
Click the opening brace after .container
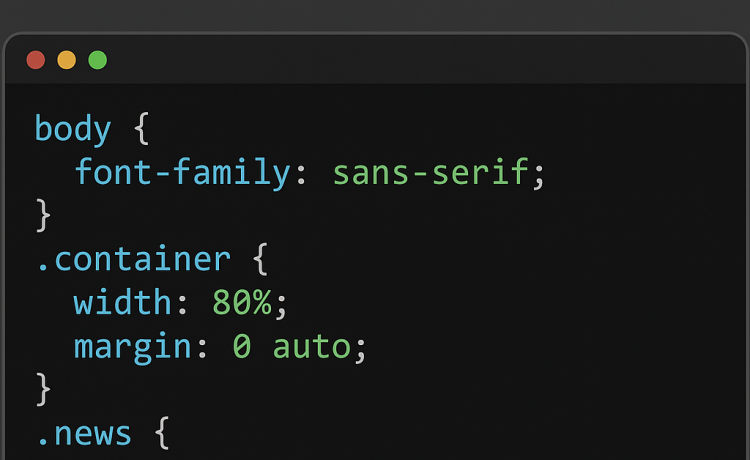click(260, 259)
